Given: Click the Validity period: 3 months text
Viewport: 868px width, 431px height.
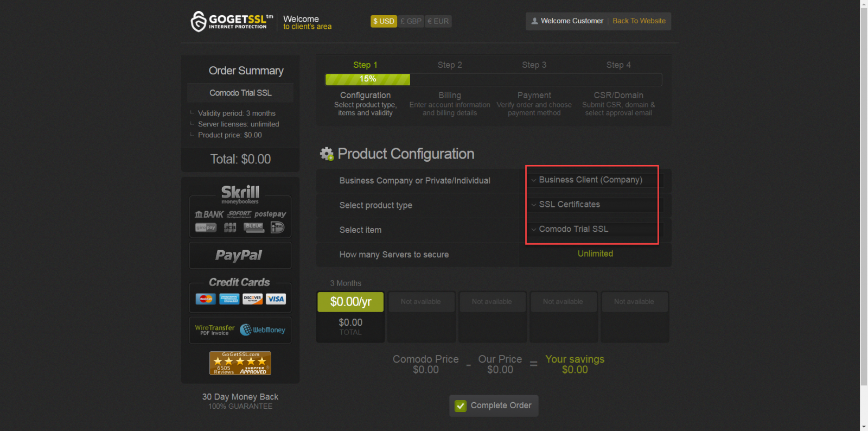Looking at the screenshot, I should [237, 113].
